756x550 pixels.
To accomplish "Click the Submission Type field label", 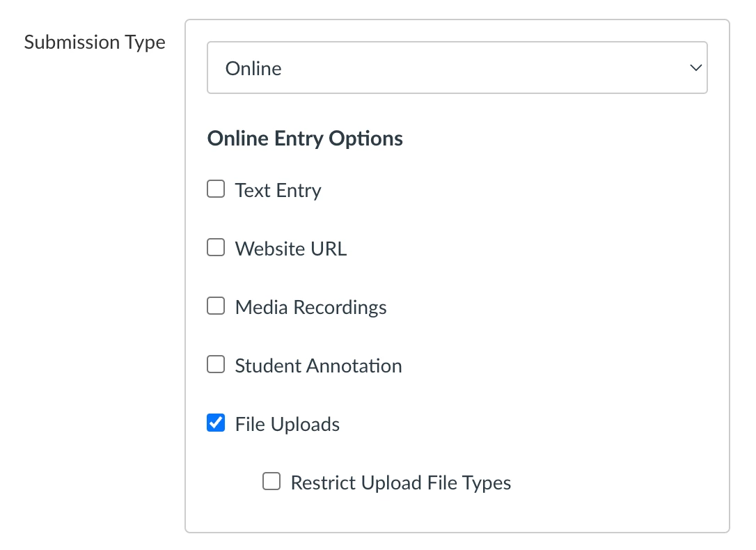I will (x=95, y=43).
